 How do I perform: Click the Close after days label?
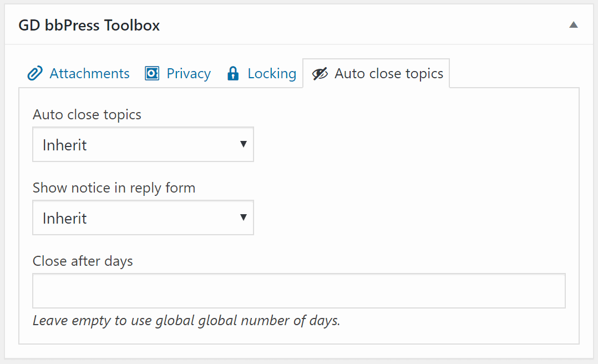pos(83,261)
